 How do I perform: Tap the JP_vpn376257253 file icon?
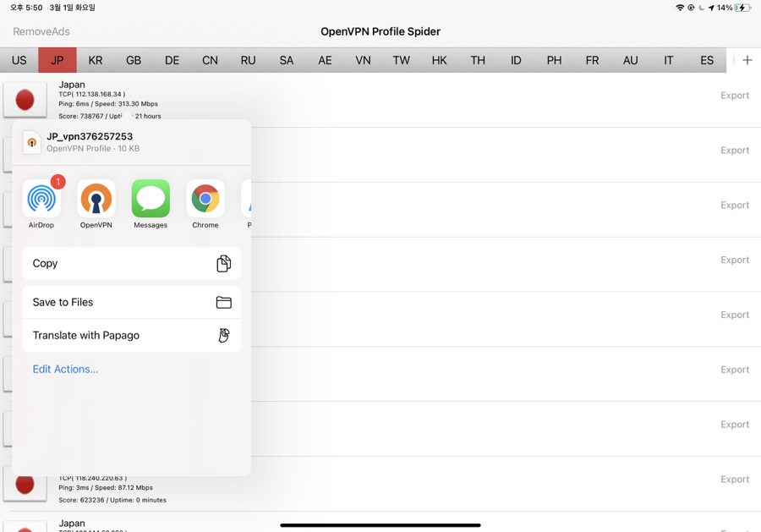[32, 142]
